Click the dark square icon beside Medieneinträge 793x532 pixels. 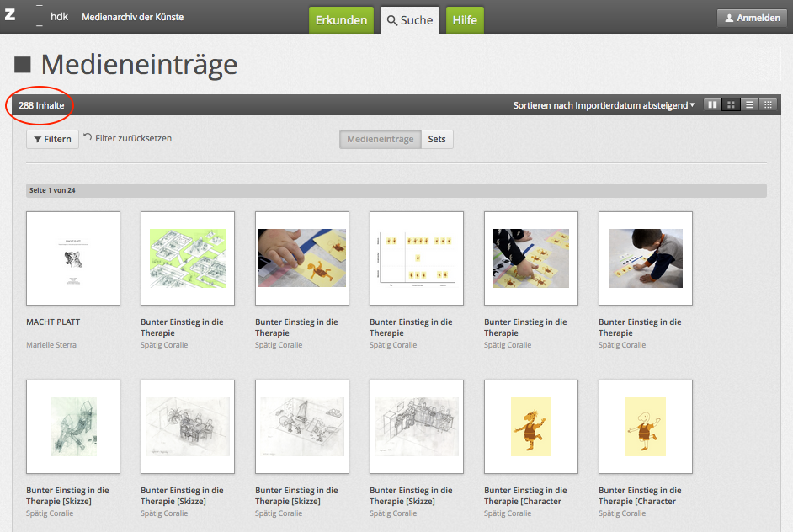tap(23, 65)
